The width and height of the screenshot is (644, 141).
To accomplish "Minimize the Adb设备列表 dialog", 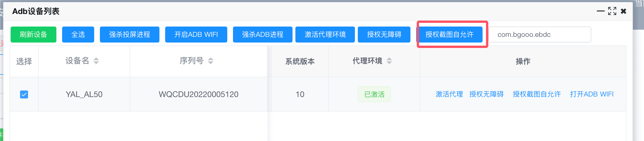I will pos(601,11).
